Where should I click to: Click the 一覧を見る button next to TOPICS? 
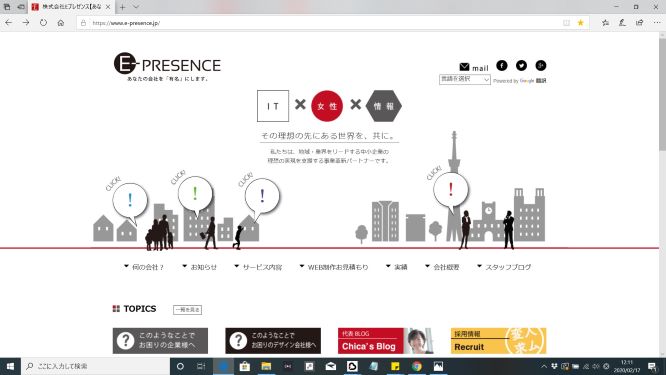pyautogui.click(x=187, y=310)
